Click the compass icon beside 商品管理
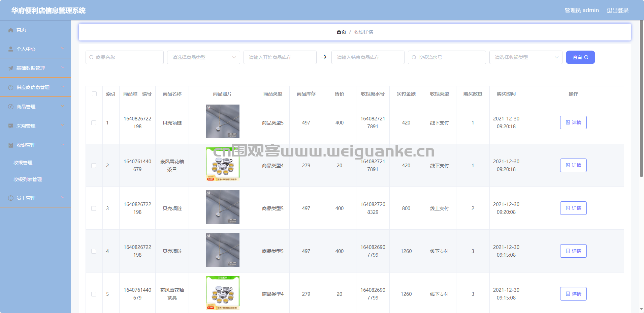644x313 pixels. pyautogui.click(x=11, y=107)
